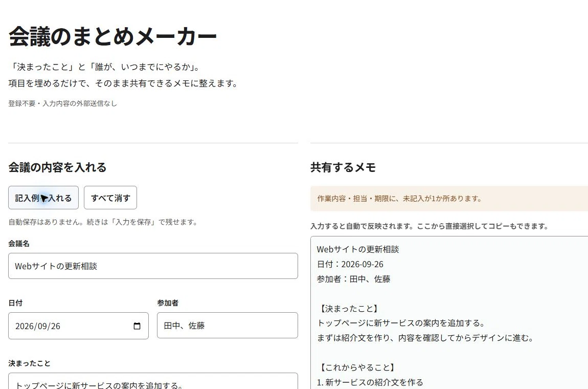Click 1. 新サービスの紹介文を作る line
The height and width of the screenshot is (389, 588).
click(x=370, y=382)
